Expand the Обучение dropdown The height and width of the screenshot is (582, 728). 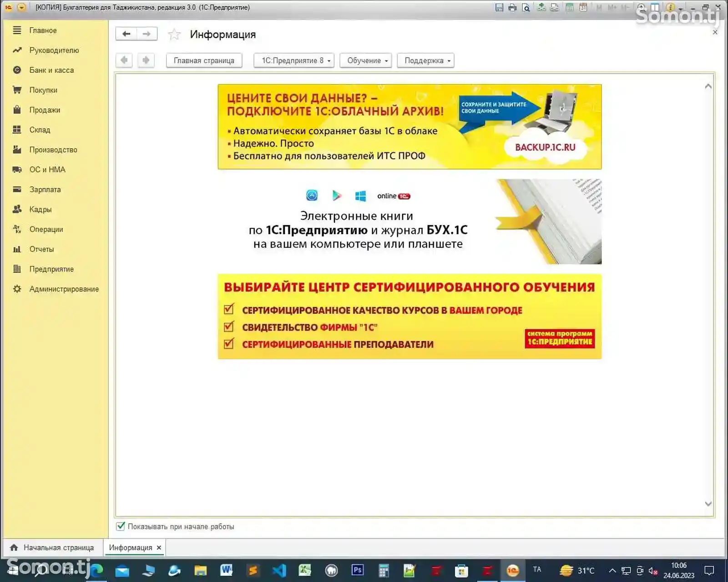366,60
